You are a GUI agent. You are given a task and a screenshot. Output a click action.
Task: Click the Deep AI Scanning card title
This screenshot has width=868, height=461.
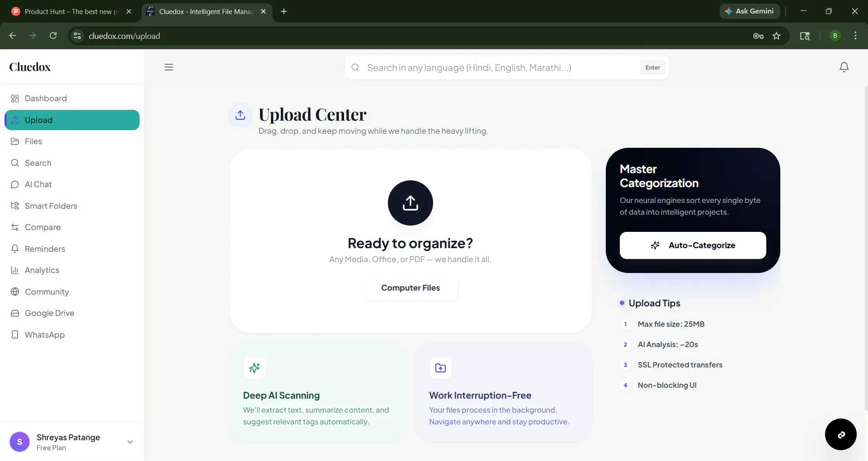tap(281, 395)
